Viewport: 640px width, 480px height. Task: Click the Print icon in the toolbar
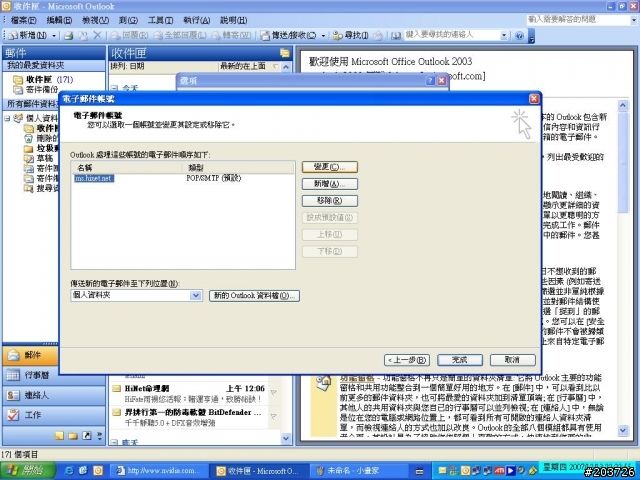pos(68,36)
